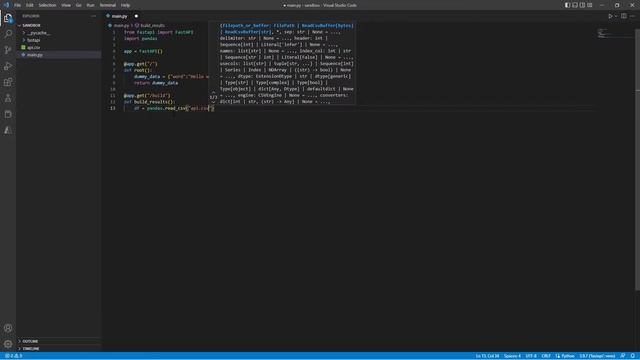Viewport: 640px width, 360px height.
Task: Open the Extensions view
Action: pos(8,82)
